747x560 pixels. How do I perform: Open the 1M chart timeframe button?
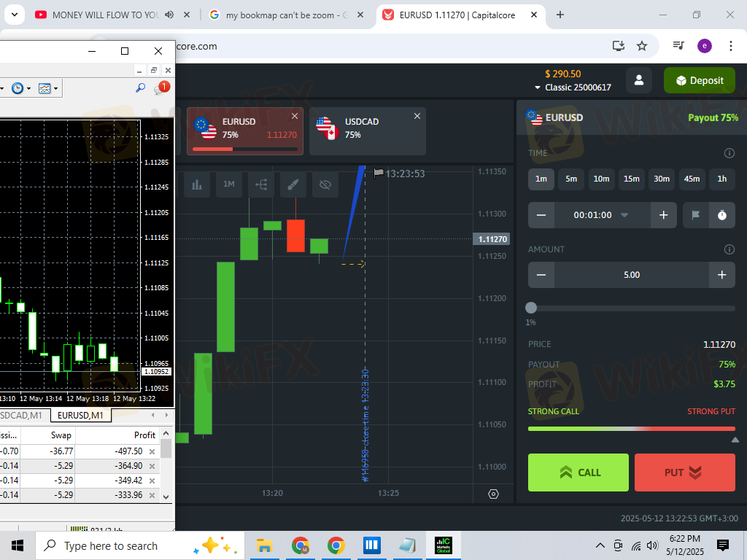228,184
